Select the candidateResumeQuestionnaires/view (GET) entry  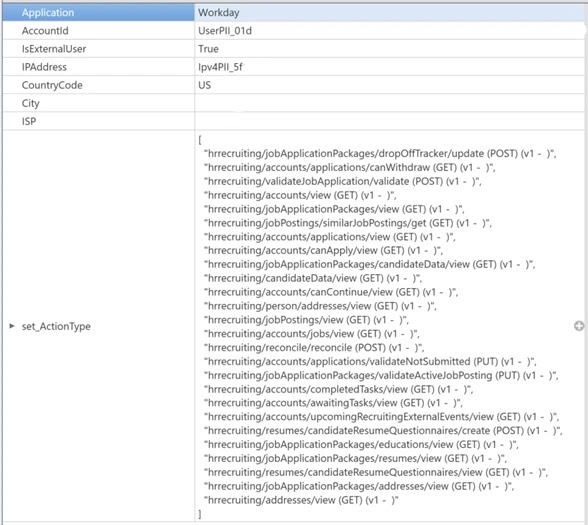coord(376,472)
